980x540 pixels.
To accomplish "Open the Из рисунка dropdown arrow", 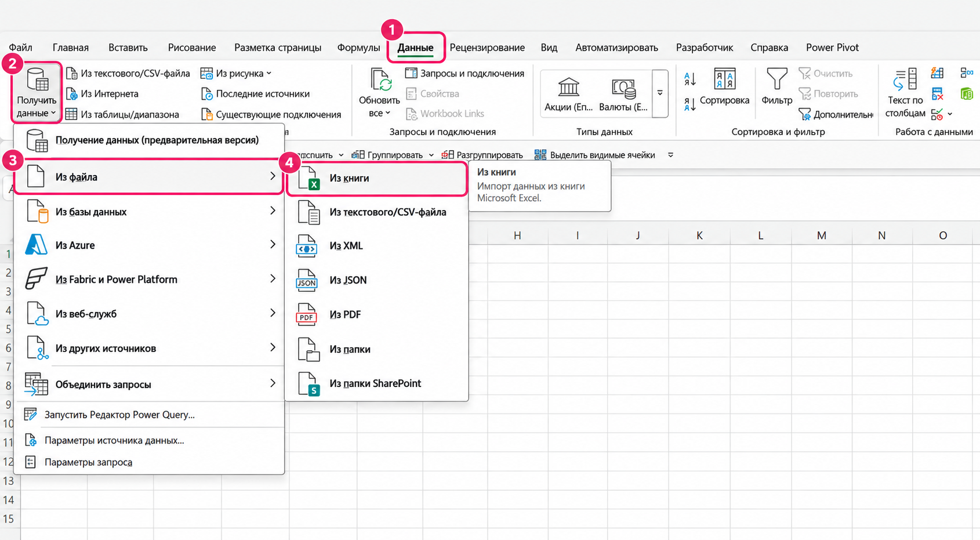I will [269, 74].
